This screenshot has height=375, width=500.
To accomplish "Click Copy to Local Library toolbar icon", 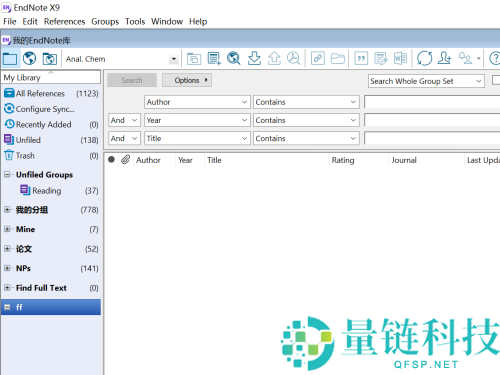I will pos(194,59).
